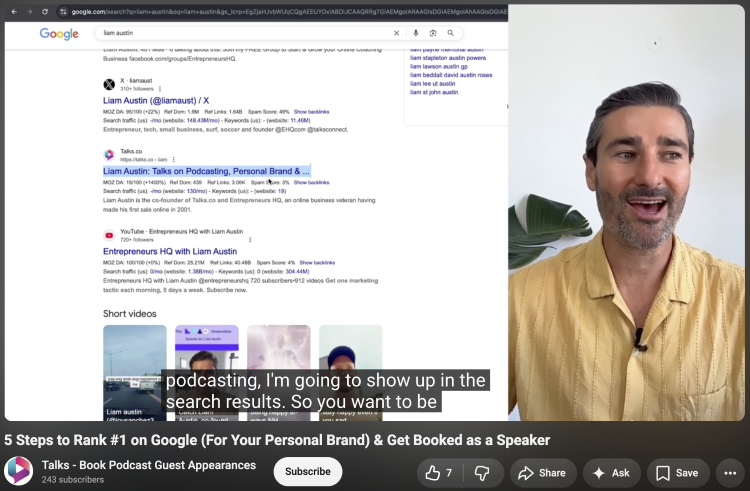This screenshot has height=491, width=750.
Task: Save the video to a playlist
Action: tap(678, 473)
